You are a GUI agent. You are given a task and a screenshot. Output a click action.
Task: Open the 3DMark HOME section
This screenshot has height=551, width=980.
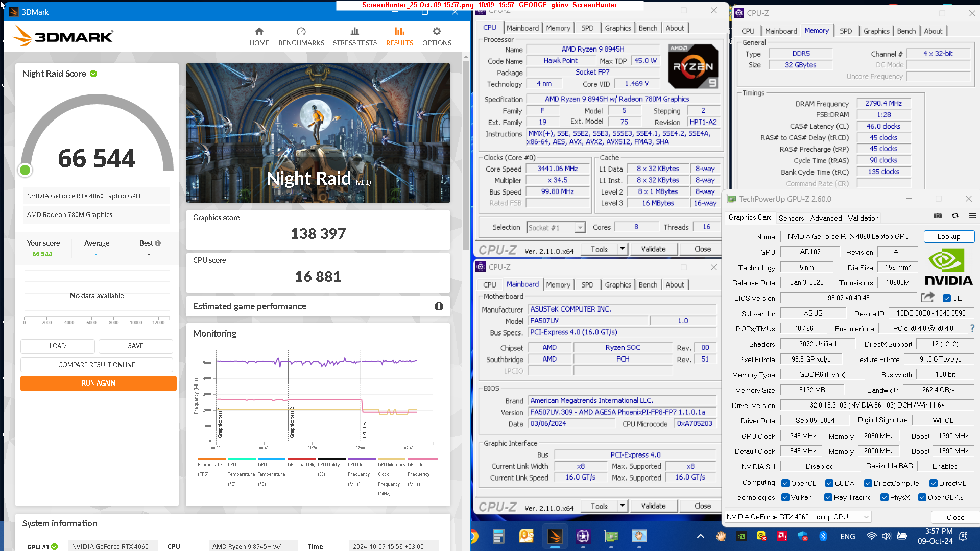[x=259, y=37]
